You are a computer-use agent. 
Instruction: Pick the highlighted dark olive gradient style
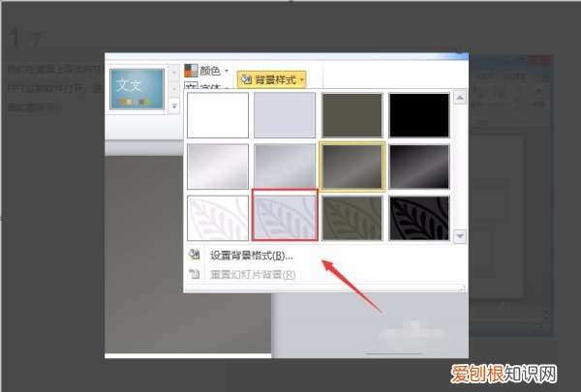[x=352, y=166]
